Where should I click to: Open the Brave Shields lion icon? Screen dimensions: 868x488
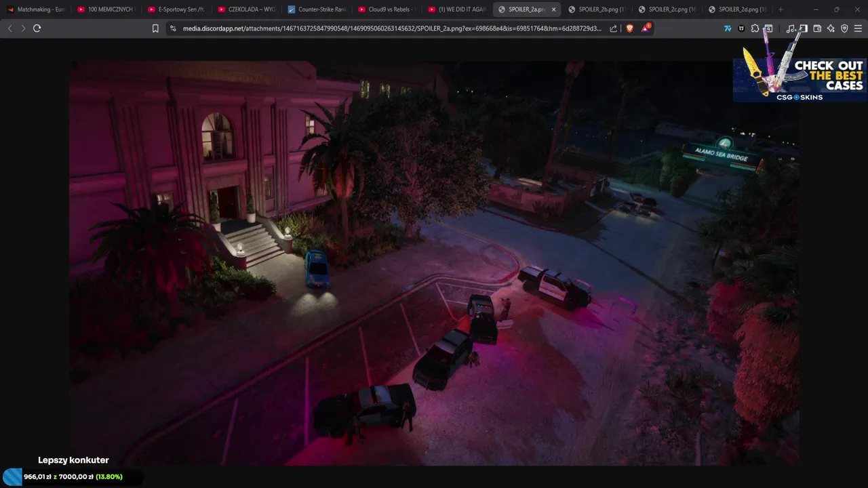click(x=630, y=28)
